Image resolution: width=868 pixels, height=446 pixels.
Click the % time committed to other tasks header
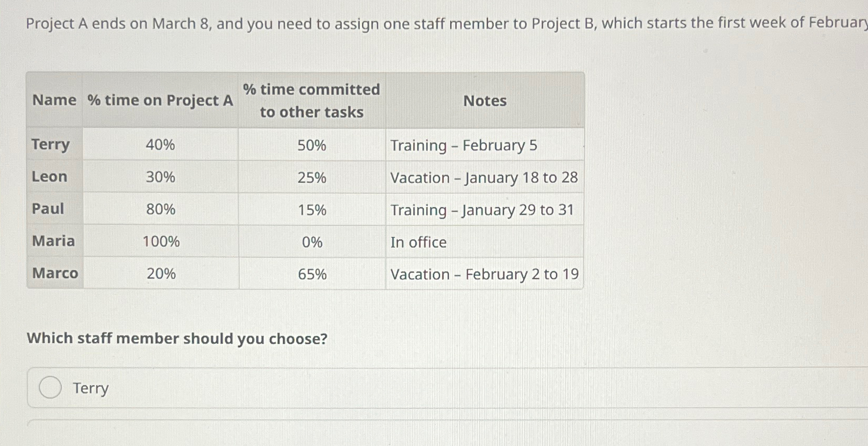[x=311, y=100]
